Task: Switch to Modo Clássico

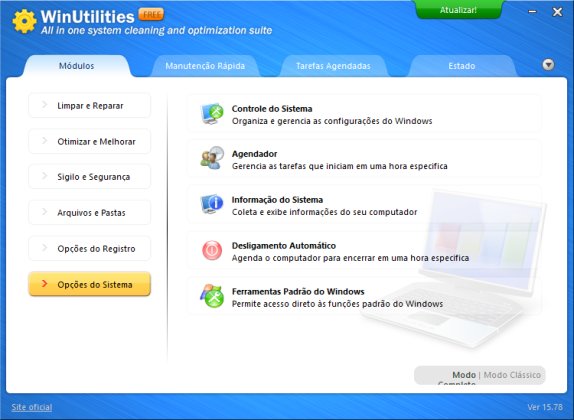Action: coord(512,375)
